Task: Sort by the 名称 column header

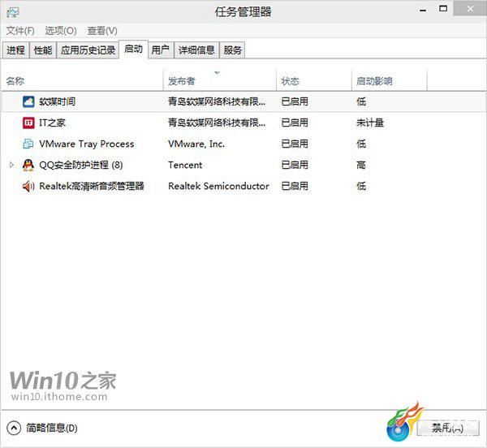Action: (82, 81)
